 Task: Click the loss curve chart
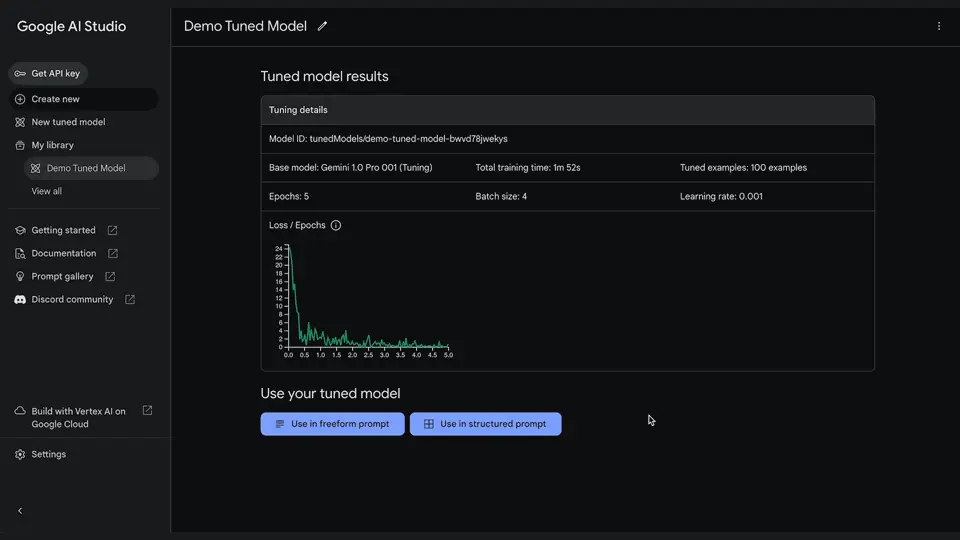pyautogui.click(x=364, y=301)
